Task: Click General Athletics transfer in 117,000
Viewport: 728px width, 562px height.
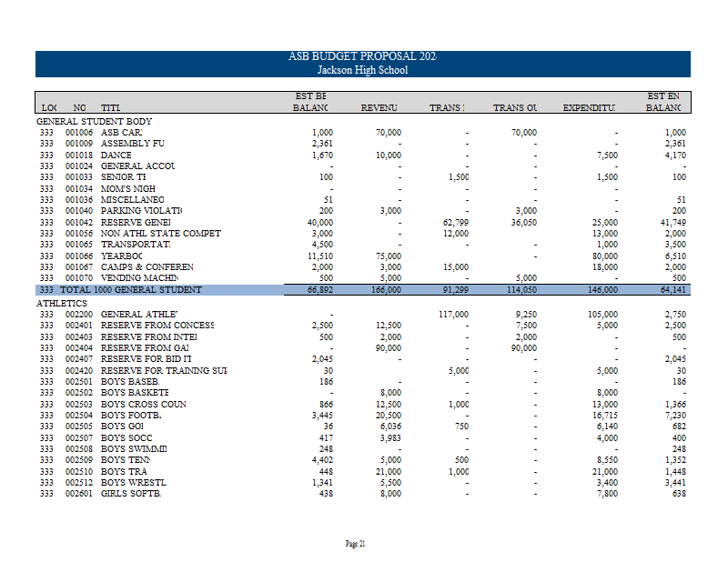Action: coord(453,315)
